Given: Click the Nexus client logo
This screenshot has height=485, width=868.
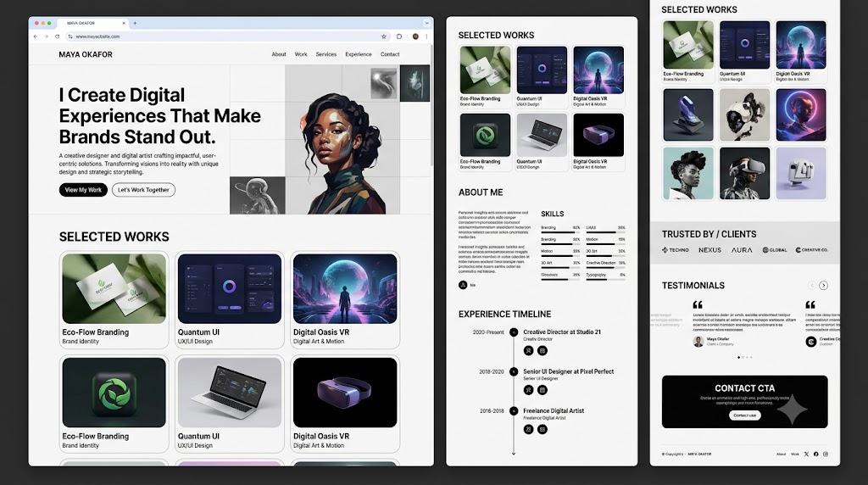Looking at the screenshot, I should (x=709, y=250).
